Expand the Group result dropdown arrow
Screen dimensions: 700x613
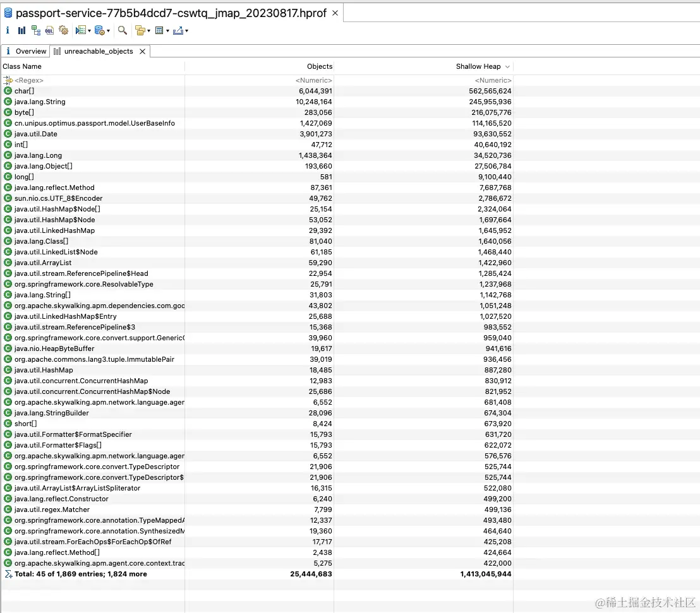click(x=148, y=31)
